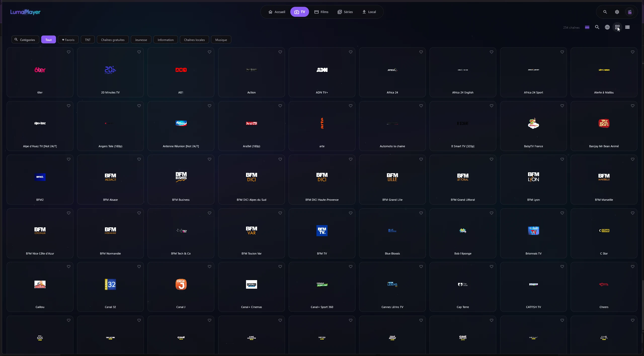The width and height of the screenshot is (644, 356).
Task: Click the BFM Grand Littoral card
Action: [x=463, y=180]
